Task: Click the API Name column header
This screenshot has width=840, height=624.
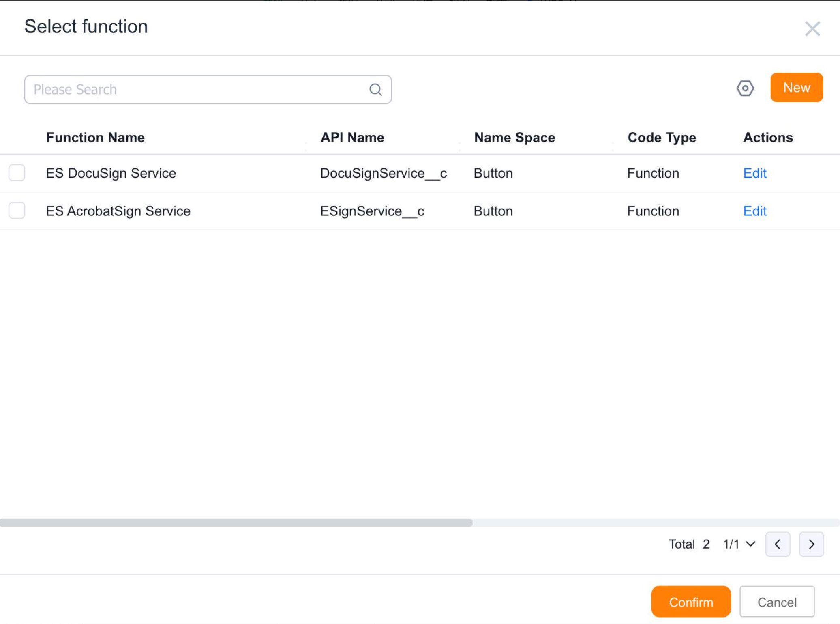Action: click(x=352, y=137)
